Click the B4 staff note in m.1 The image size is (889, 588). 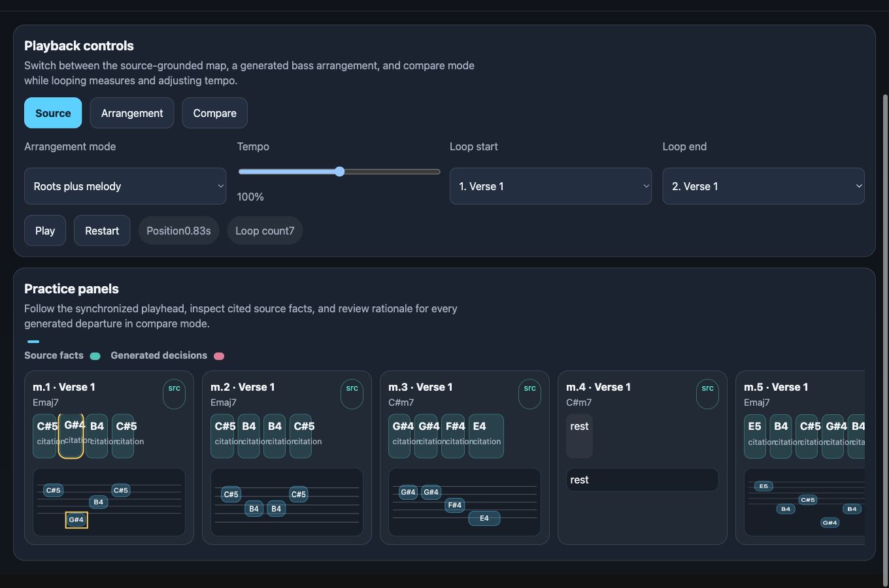click(x=98, y=502)
